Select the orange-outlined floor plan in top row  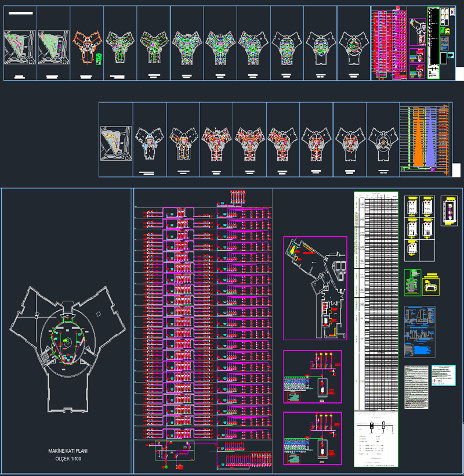pos(86,45)
